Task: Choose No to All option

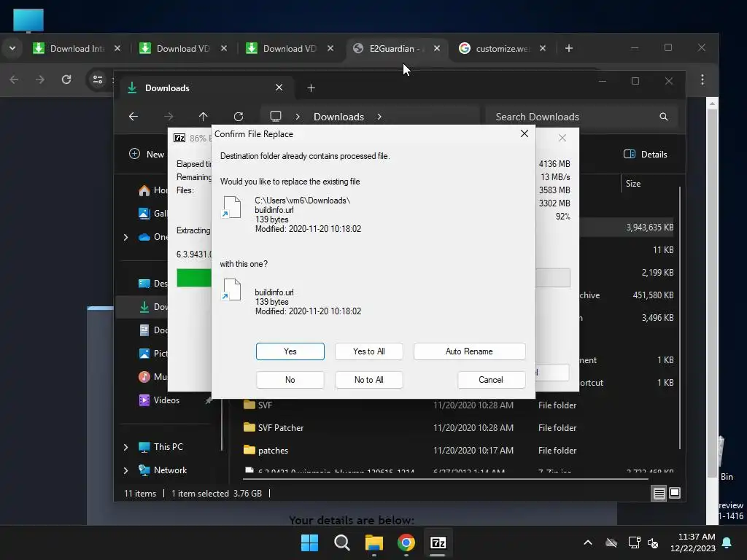Action: 368,379
